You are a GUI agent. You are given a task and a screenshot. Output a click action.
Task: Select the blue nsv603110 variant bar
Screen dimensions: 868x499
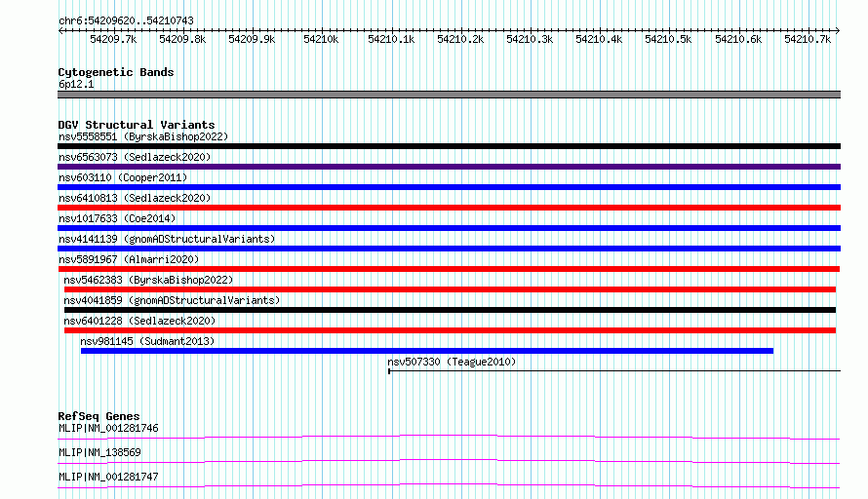449,187
